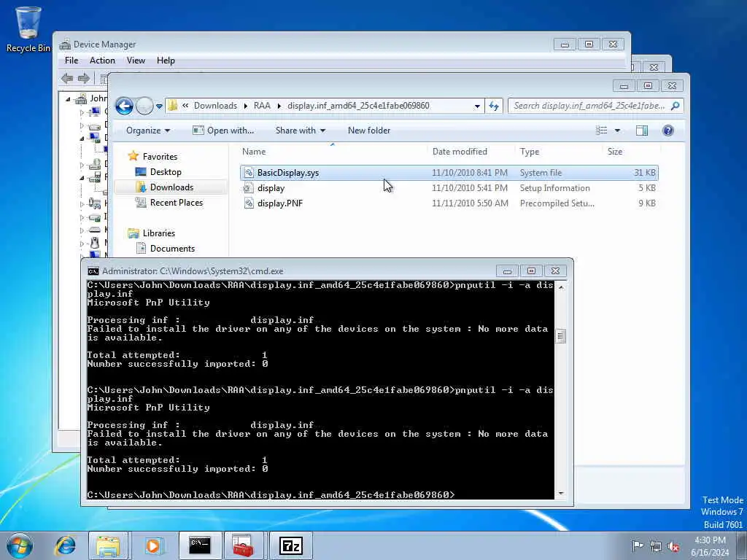Select the display setup information file

tap(449, 188)
